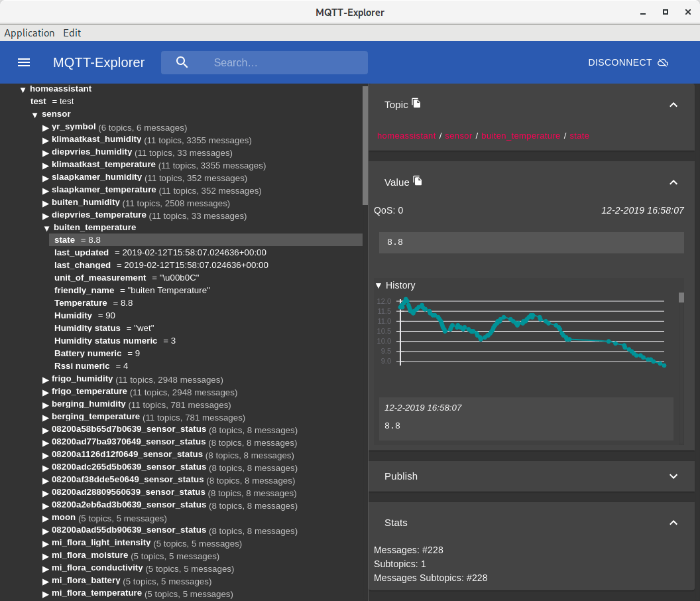Screen dimensions: 700x601
Task: Click the disconnect cloud icon
Action: (663, 62)
